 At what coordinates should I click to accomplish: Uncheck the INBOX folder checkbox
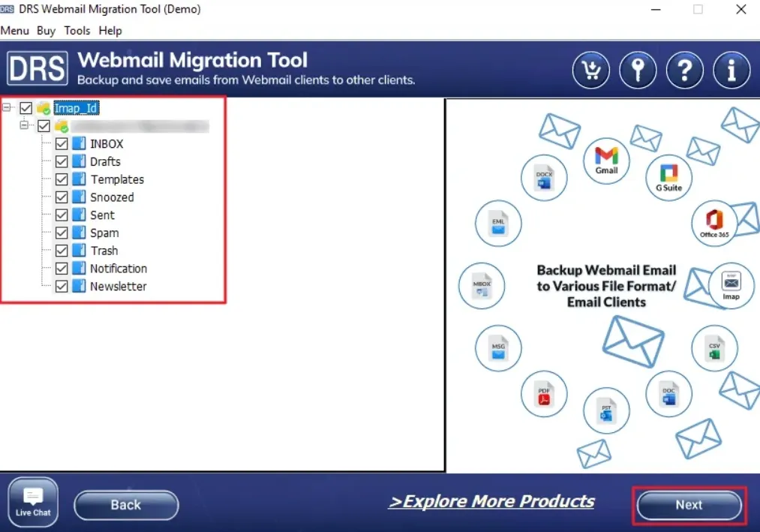click(x=62, y=143)
